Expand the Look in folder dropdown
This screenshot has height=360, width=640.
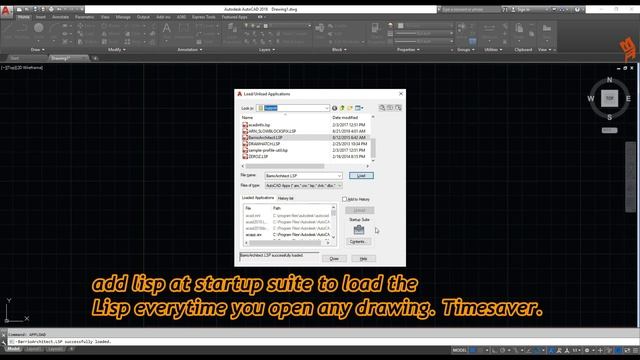pos(327,108)
